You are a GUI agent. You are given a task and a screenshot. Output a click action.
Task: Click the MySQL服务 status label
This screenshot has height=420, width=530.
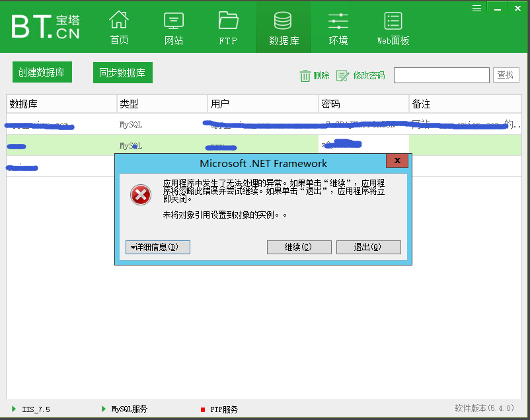130,409
